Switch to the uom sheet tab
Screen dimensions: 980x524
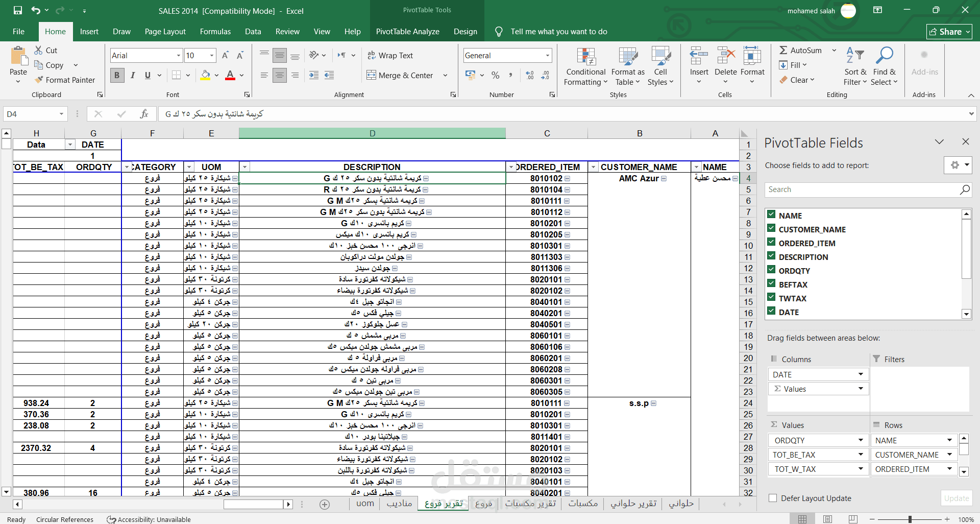[365, 504]
